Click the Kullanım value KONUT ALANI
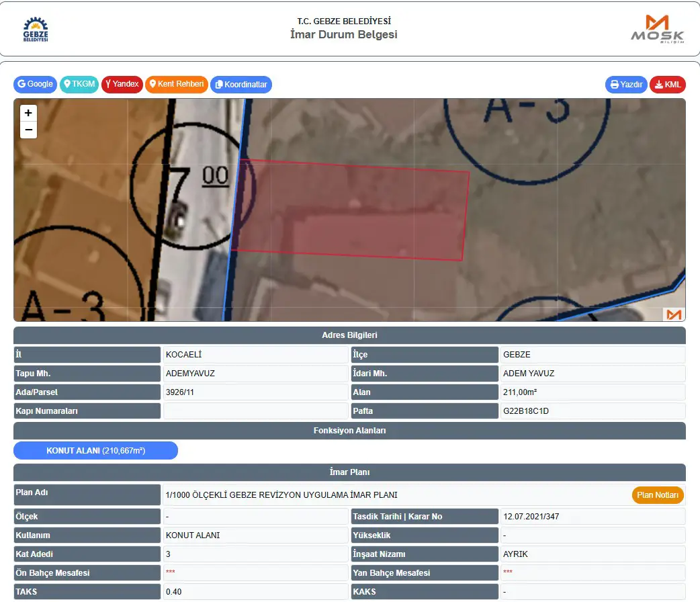The image size is (700, 602). click(x=192, y=535)
